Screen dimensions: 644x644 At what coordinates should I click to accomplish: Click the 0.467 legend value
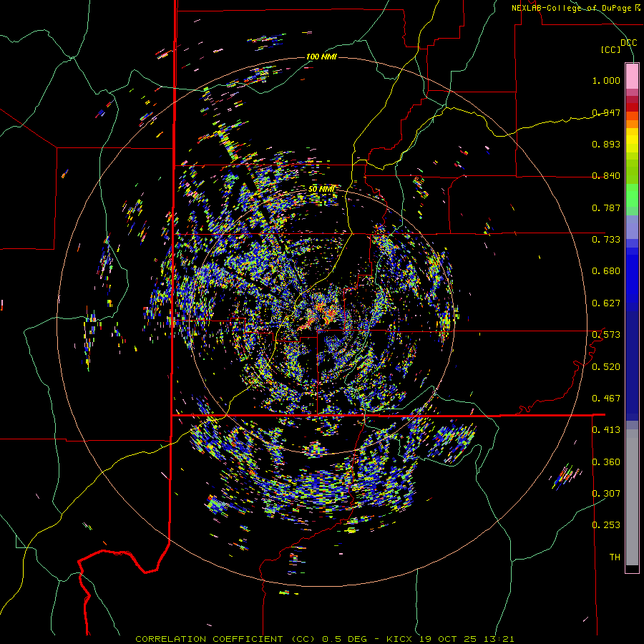click(x=606, y=399)
